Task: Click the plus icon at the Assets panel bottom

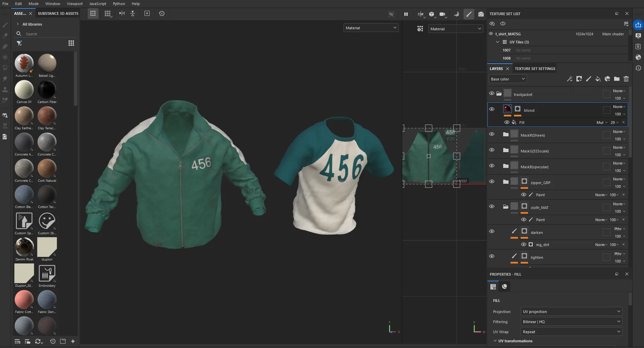Action: [73, 341]
